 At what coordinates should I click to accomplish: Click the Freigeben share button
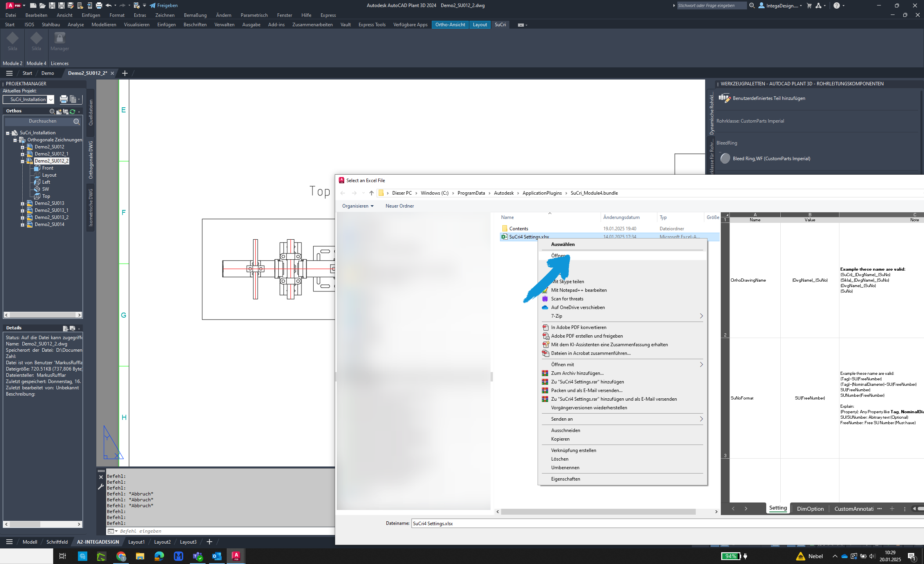pyautogui.click(x=164, y=5)
